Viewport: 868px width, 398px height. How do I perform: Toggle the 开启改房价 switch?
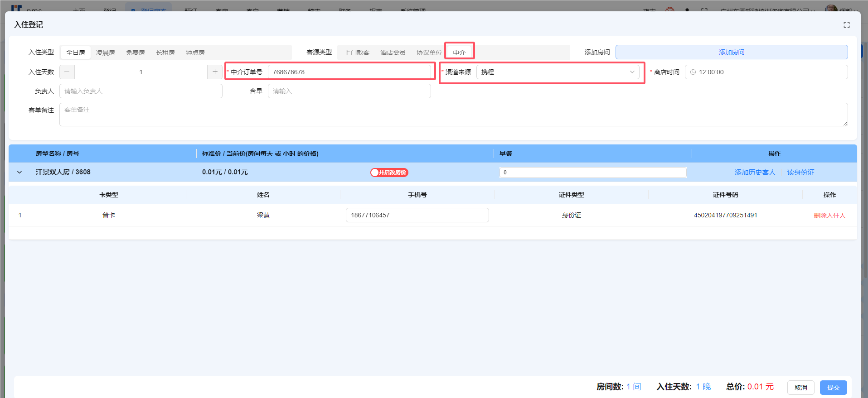click(389, 173)
